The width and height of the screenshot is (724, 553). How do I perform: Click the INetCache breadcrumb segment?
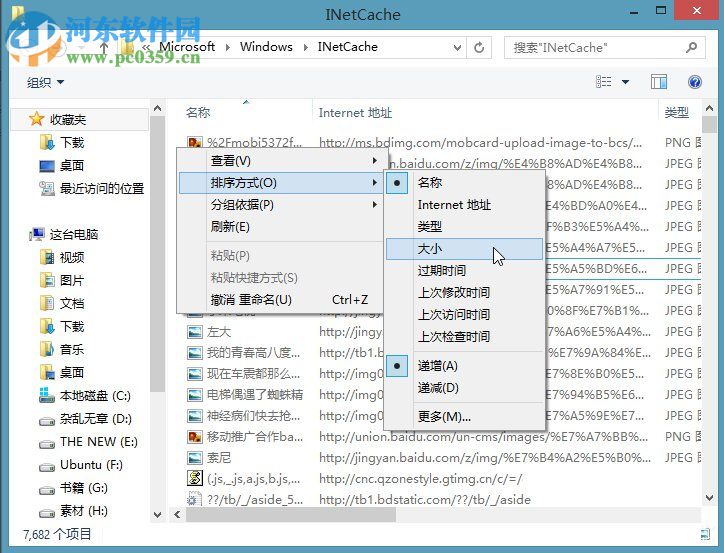tap(348, 47)
